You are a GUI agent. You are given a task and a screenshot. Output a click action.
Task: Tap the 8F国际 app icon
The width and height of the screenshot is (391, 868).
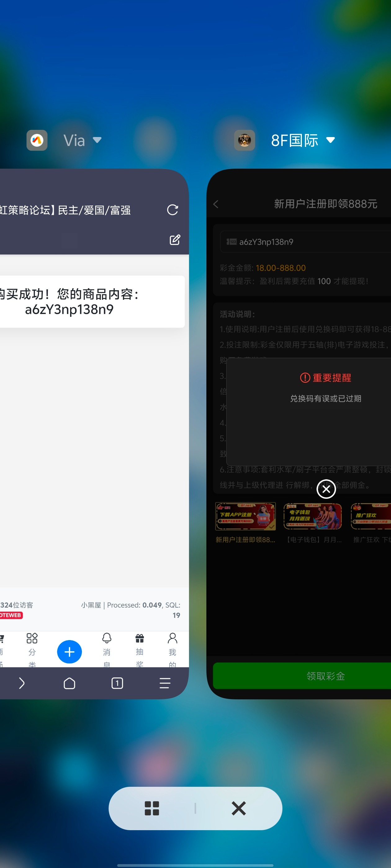(x=244, y=140)
